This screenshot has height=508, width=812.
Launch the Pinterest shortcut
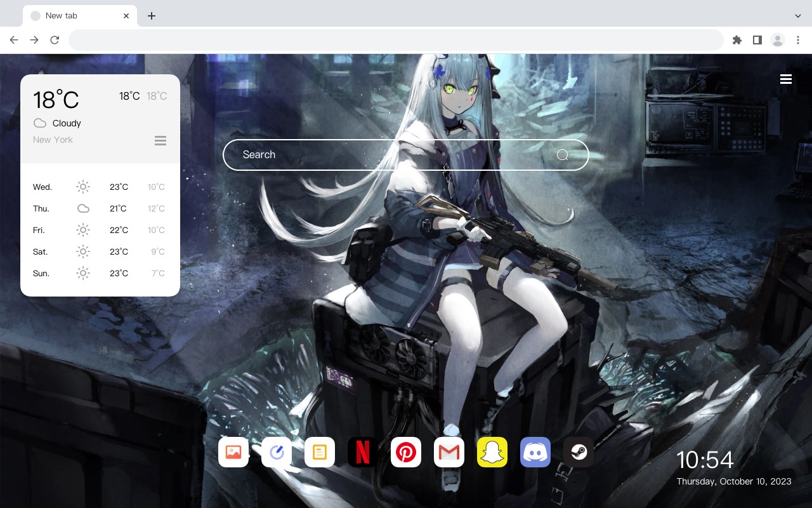coord(406,452)
